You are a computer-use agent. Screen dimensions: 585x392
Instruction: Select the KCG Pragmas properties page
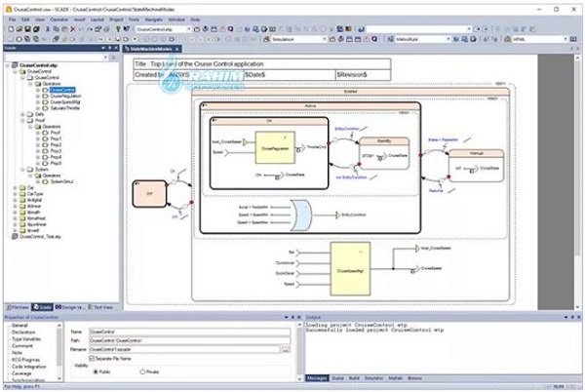pos(25,360)
